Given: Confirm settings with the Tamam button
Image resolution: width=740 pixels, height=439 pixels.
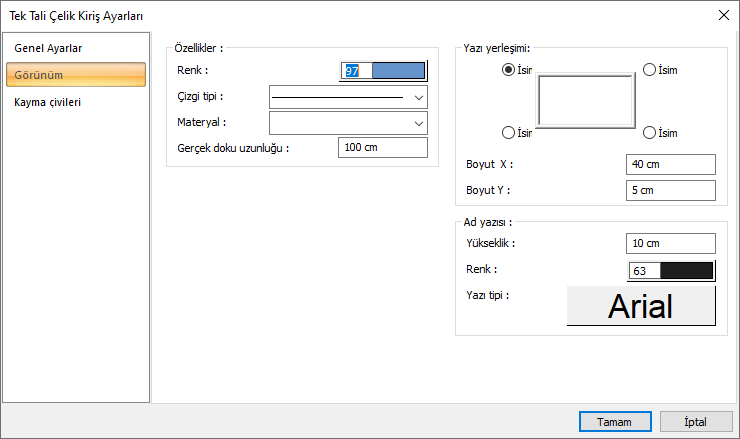Looking at the screenshot, I should [x=613, y=421].
